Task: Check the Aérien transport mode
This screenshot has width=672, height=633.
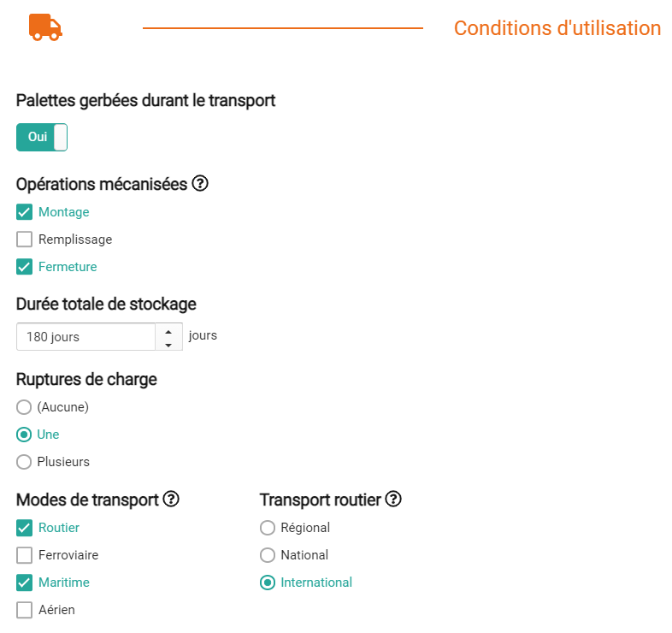Action: coord(25,610)
